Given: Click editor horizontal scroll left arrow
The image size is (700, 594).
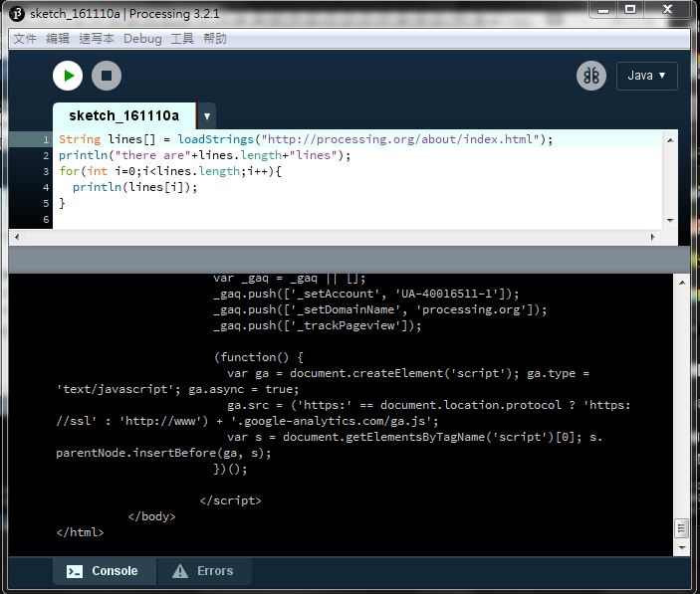Looking at the screenshot, I should coord(17,237).
